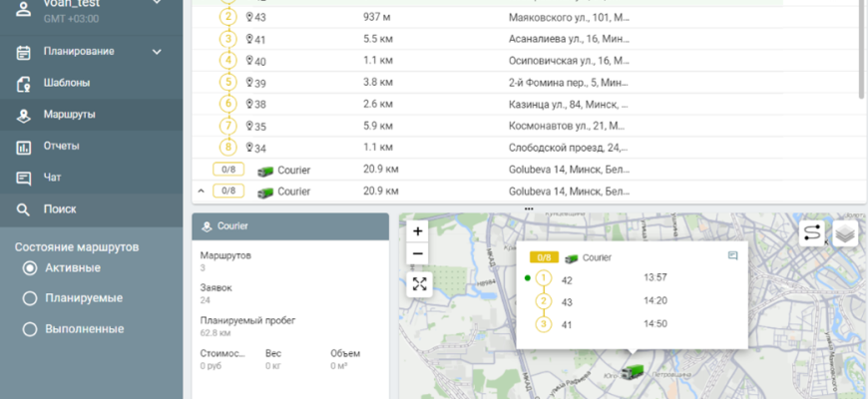Click the green truck marker on the map
868x399 pixels.
pyautogui.click(x=631, y=372)
